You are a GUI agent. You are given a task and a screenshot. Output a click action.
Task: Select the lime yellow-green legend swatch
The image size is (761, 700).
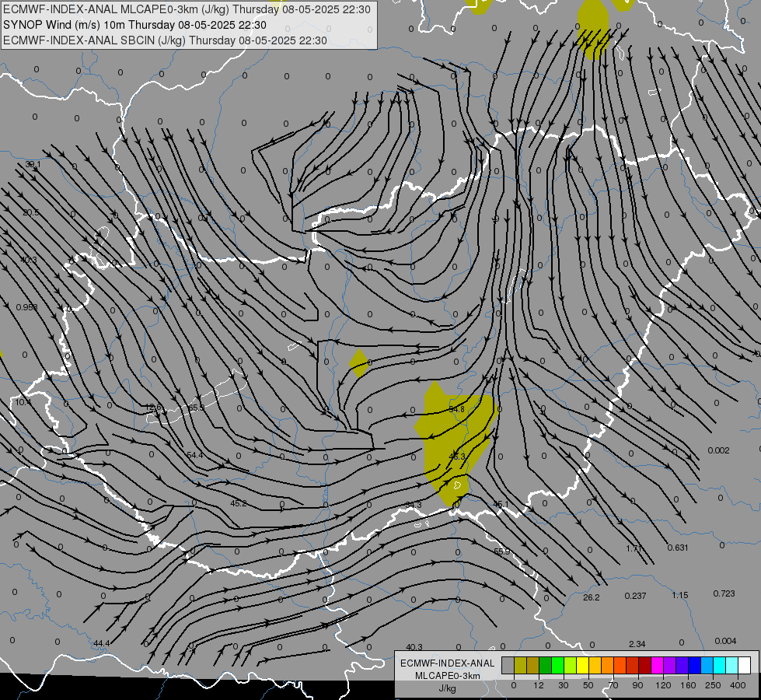[x=570, y=665]
